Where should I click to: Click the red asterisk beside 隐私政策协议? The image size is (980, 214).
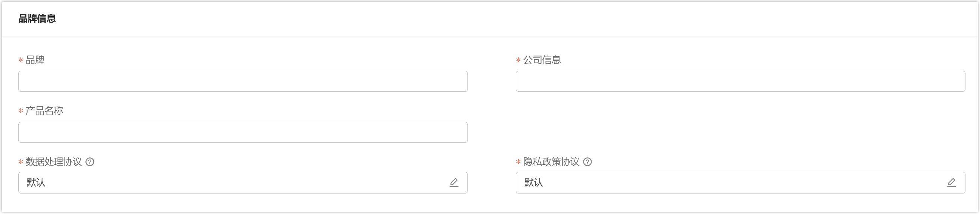[518, 162]
